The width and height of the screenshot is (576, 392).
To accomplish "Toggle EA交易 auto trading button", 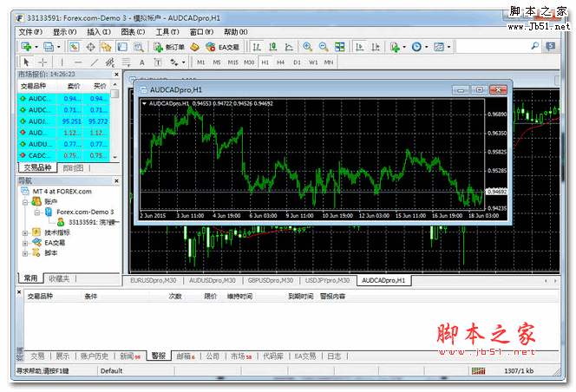I will pyautogui.click(x=222, y=47).
